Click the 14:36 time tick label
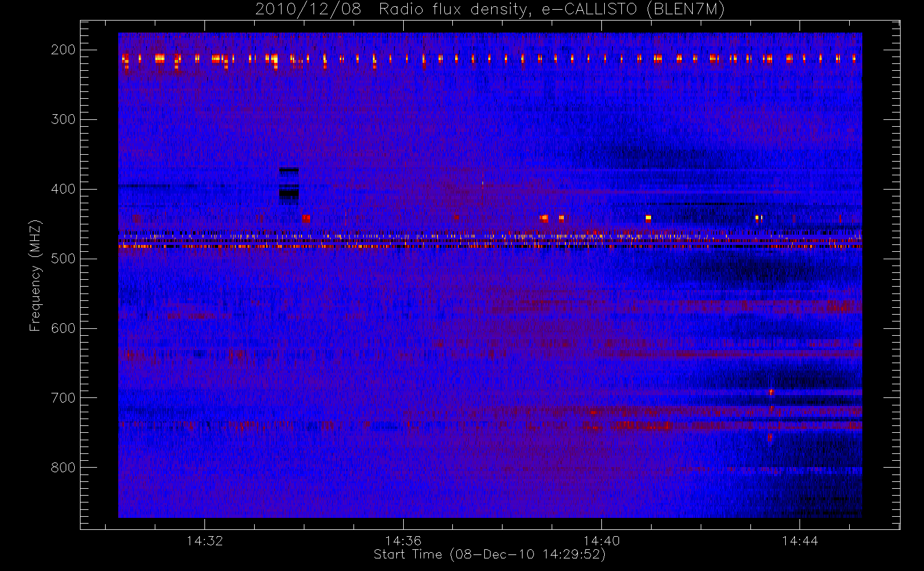The image size is (924, 571). [403, 541]
